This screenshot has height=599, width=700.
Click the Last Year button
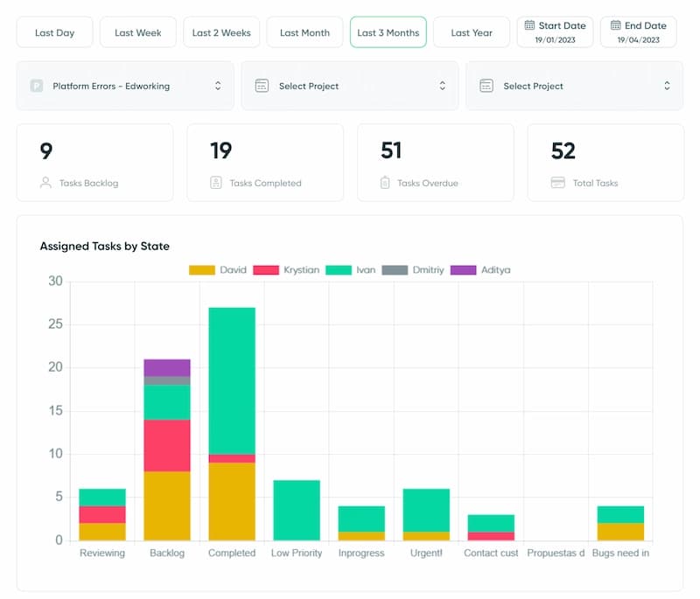click(472, 32)
